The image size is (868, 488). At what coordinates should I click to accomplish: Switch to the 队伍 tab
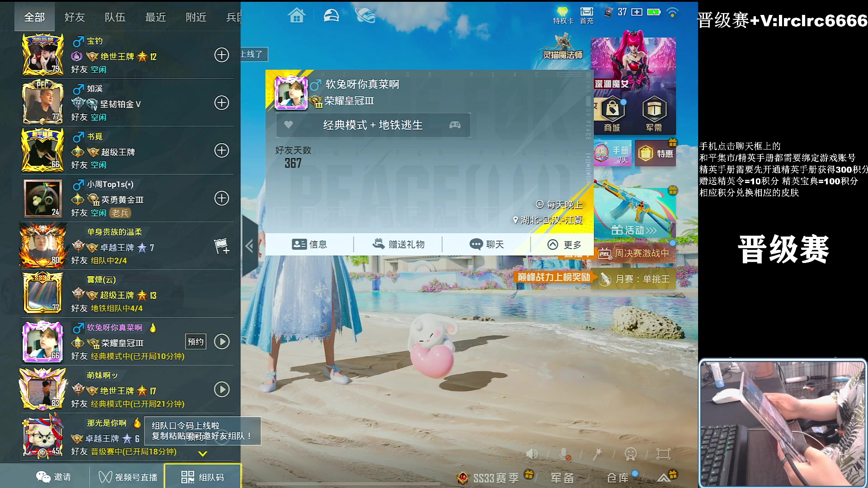[115, 17]
